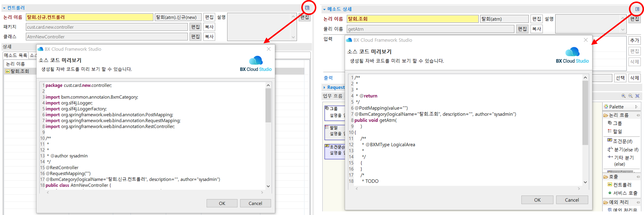This screenshot has height=215, width=644.
Task: Switch to the 메소드 목록 tab
Action: 16,55
